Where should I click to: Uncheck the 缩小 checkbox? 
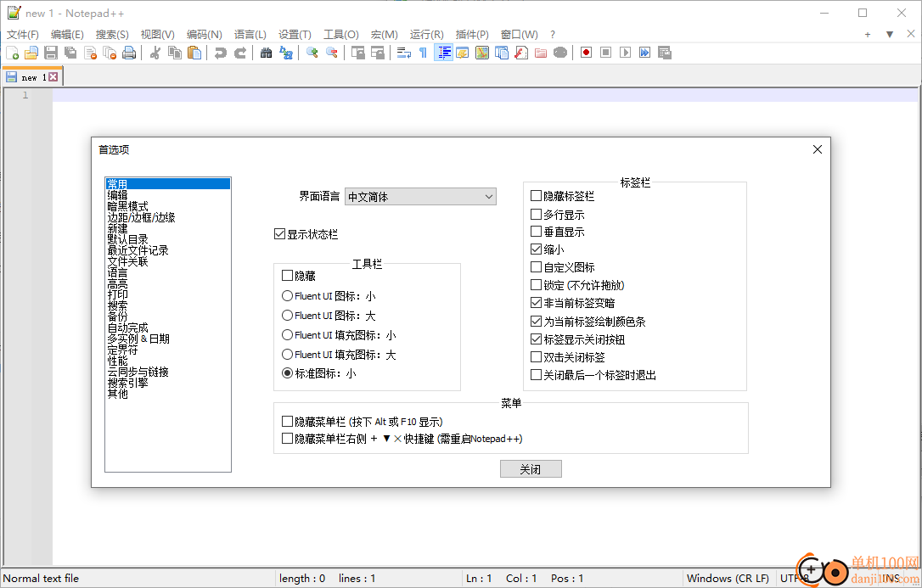click(536, 249)
